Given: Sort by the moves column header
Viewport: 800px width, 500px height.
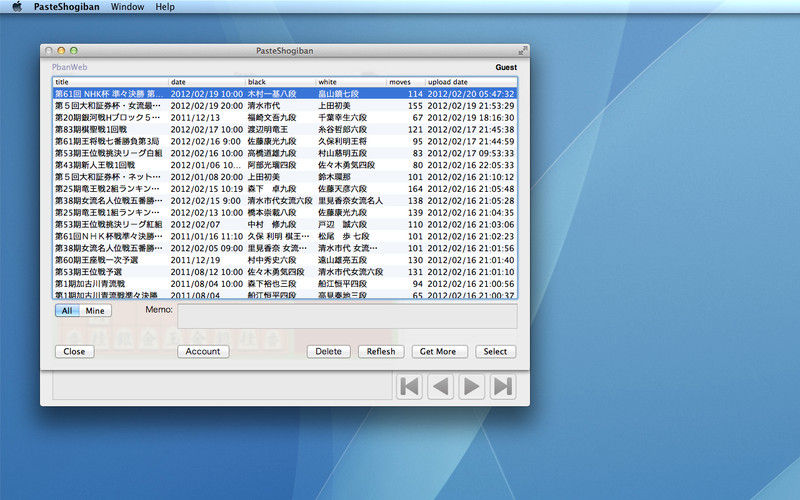Looking at the screenshot, I should point(406,82).
